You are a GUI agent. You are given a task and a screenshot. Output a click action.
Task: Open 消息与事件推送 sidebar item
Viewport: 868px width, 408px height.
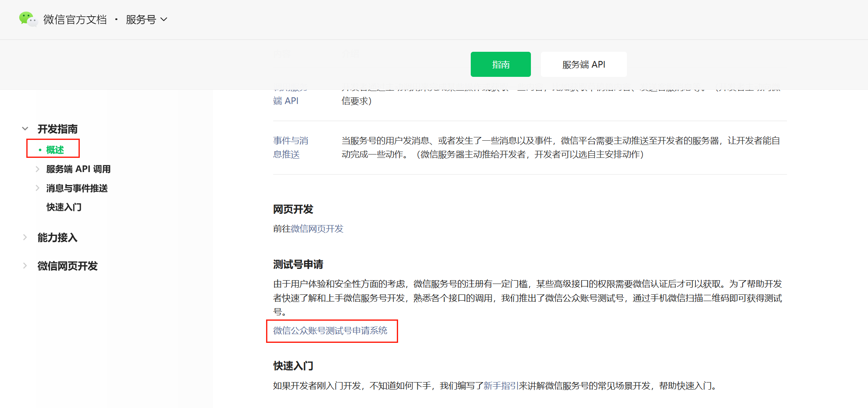[77, 188]
